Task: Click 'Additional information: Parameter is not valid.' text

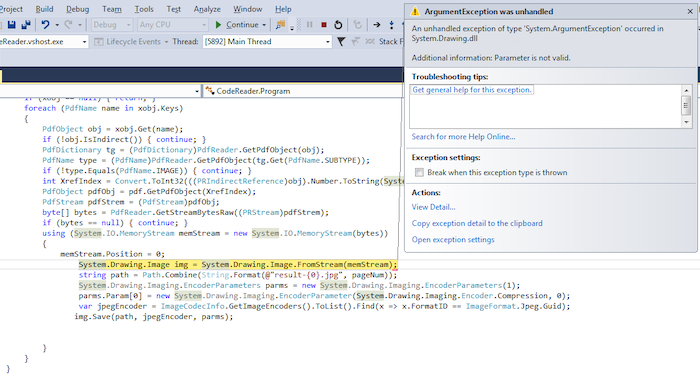Action: click(491, 58)
